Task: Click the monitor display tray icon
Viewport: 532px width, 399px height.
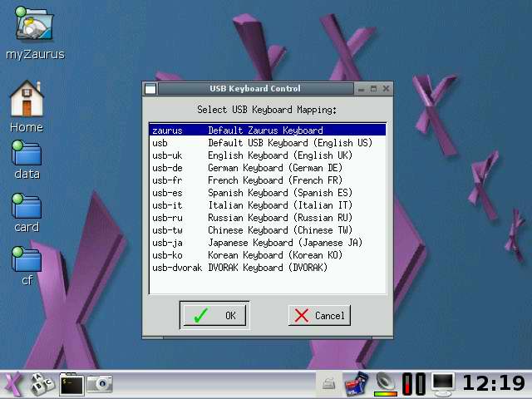Action: click(443, 383)
